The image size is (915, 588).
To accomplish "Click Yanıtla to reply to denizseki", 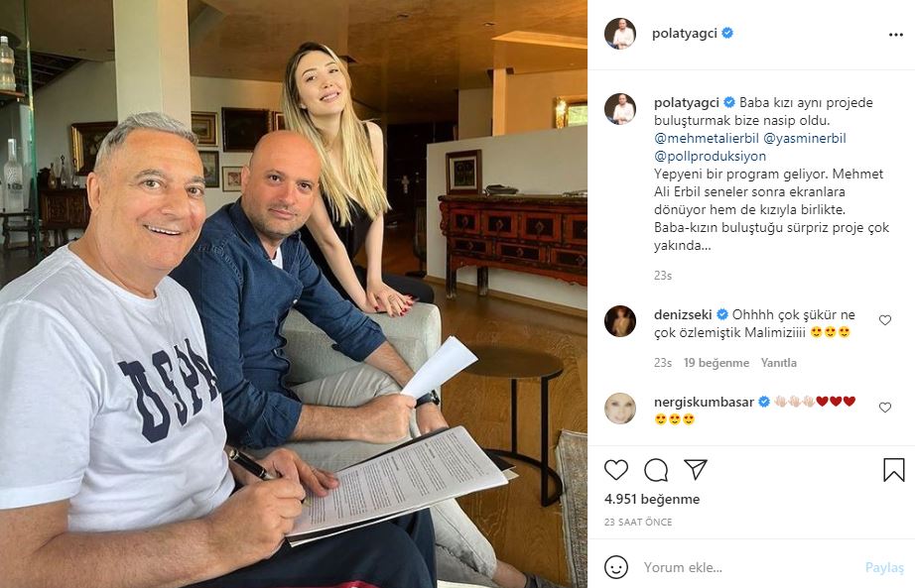I will pyautogui.click(x=778, y=363).
